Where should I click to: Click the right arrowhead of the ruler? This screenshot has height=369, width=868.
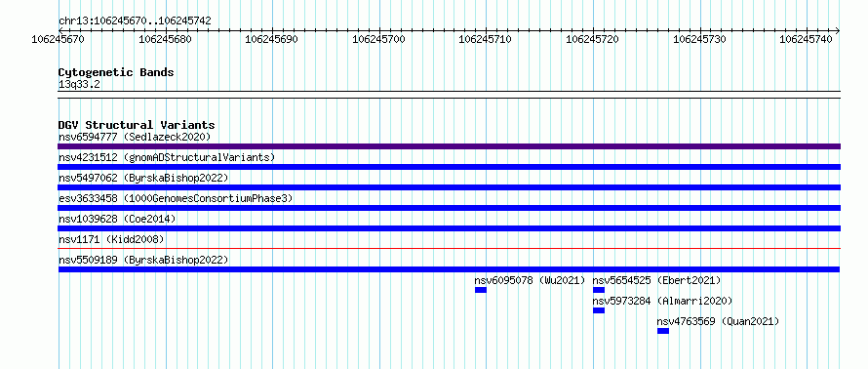pyautogui.click(x=838, y=30)
